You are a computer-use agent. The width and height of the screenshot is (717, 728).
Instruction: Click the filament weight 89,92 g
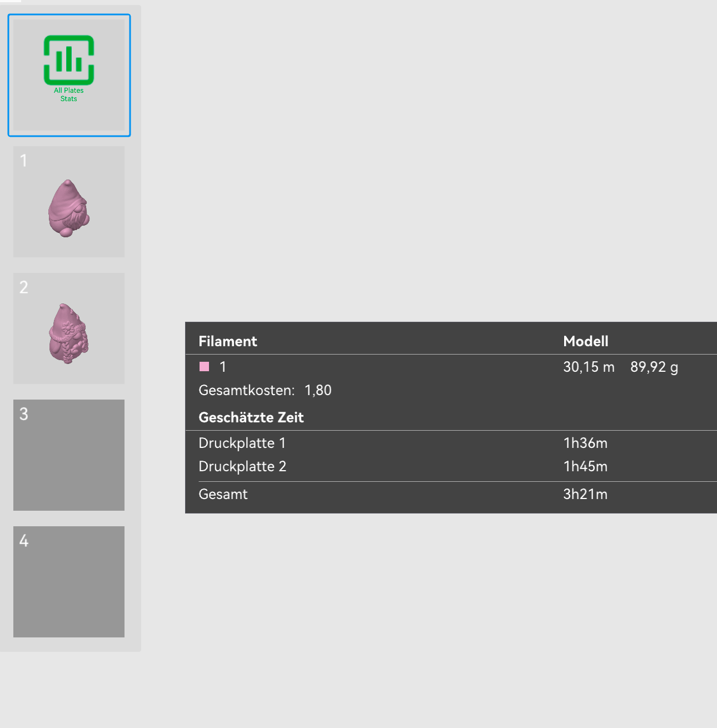click(x=654, y=367)
